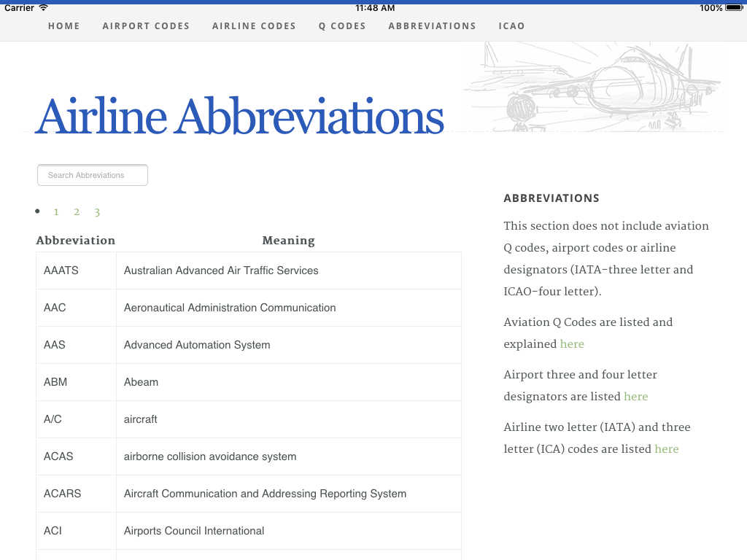The image size is (747, 560).
Task: Click the Airline Abbreviations page title
Action: tap(239, 116)
